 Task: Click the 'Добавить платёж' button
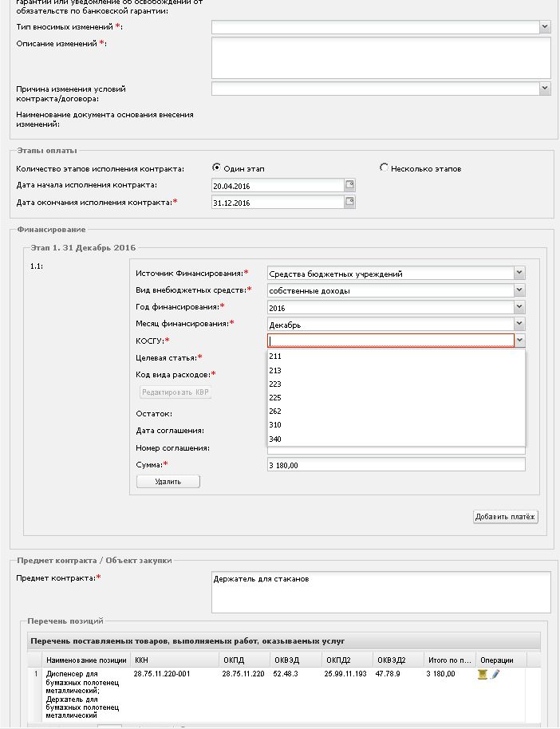point(506,517)
